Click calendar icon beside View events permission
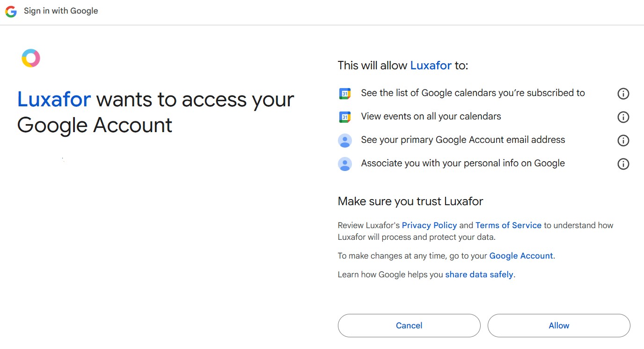The width and height of the screenshot is (644, 349). (345, 117)
